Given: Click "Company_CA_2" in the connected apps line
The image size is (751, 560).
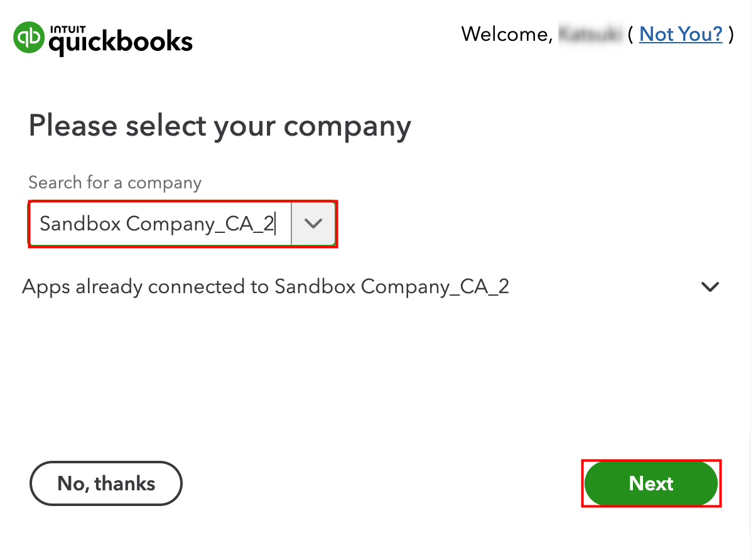Looking at the screenshot, I should (x=435, y=287).
